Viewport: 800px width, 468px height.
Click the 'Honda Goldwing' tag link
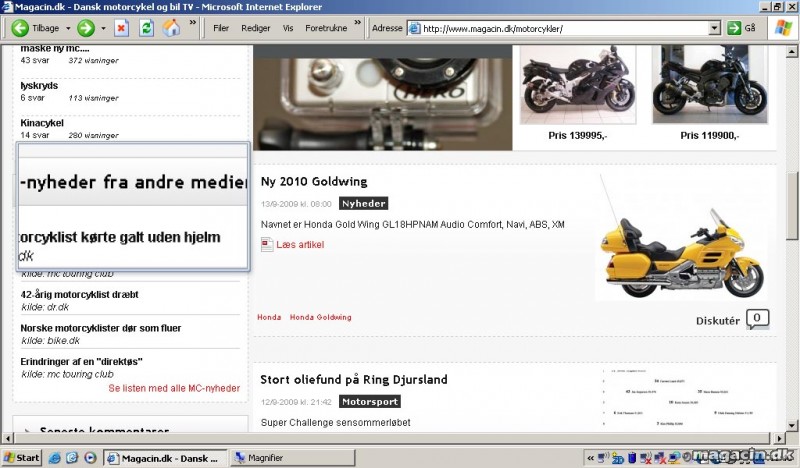click(320, 317)
